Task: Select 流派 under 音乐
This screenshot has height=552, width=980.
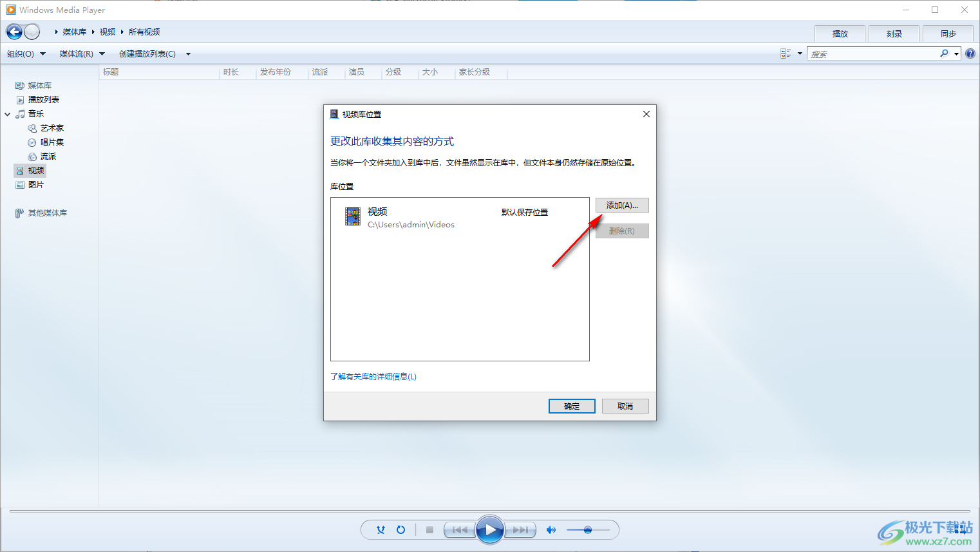Action: (48, 157)
